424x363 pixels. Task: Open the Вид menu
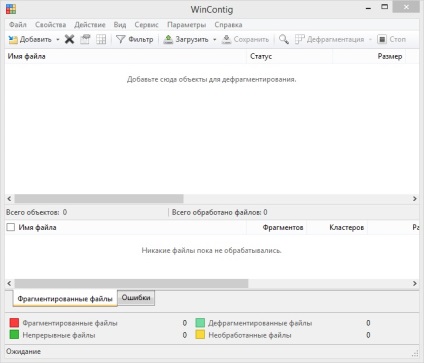[x=120, y=25]
